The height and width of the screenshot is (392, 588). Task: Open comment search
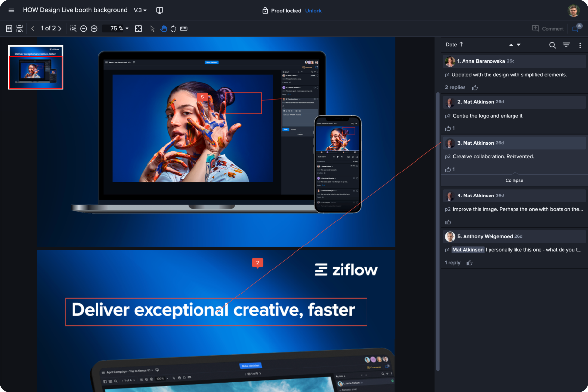tap(552, 45)
